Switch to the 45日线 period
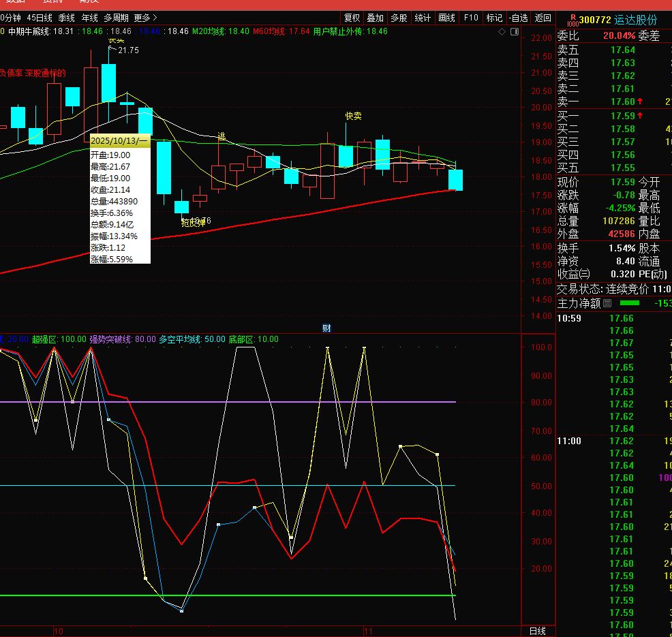The height and width of the screenshot is (637, 672). (40, 18)
